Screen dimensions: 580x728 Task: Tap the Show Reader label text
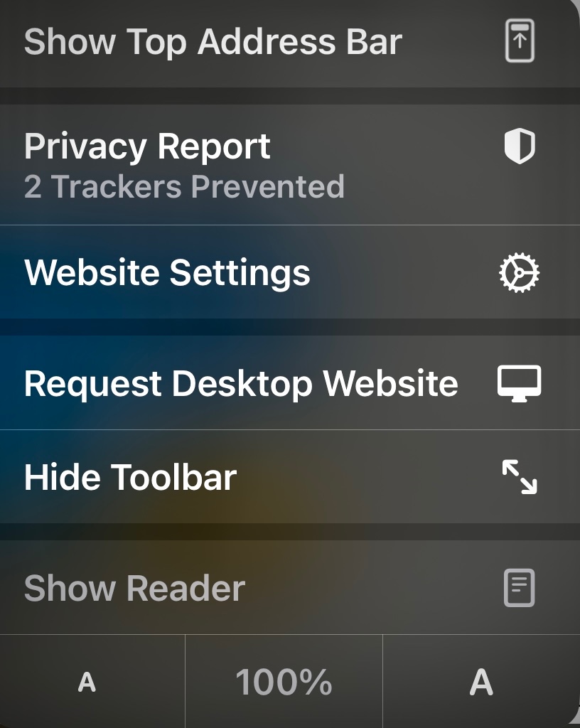point(134,588)
